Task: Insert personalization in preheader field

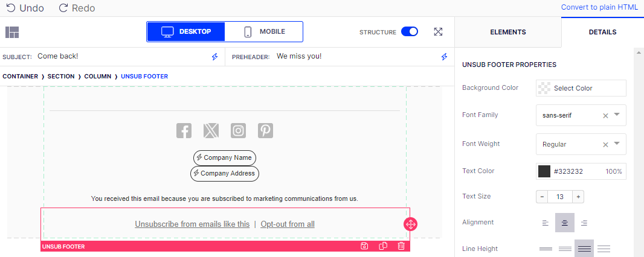Action: click(444, 57)
